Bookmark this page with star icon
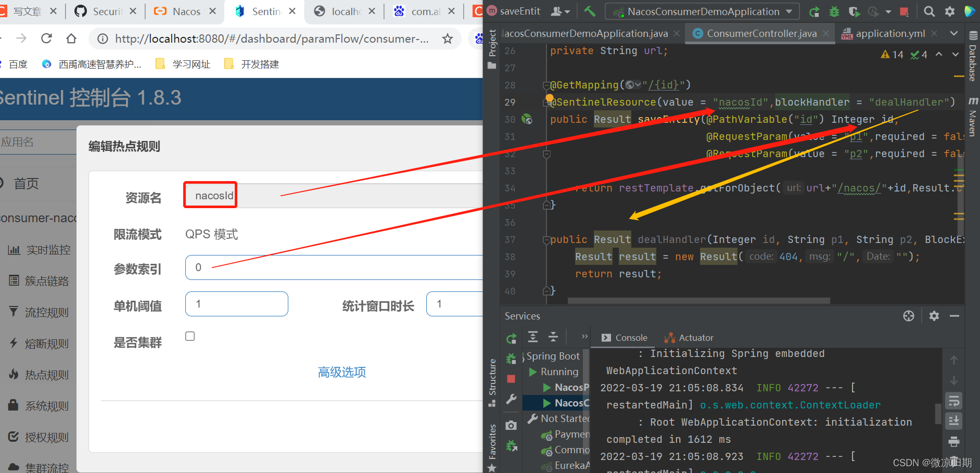 tap(447, 39)
